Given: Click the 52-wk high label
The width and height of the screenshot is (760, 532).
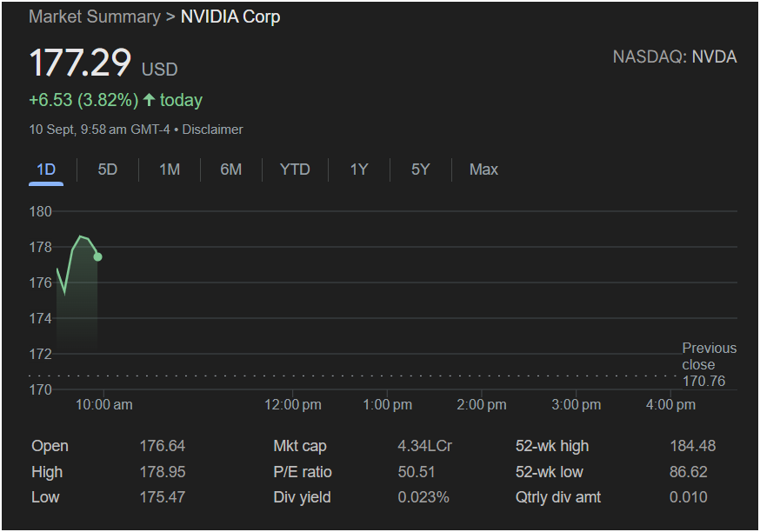Looking at the screenshot, I should pyautogui.click(x=552, y=446).
